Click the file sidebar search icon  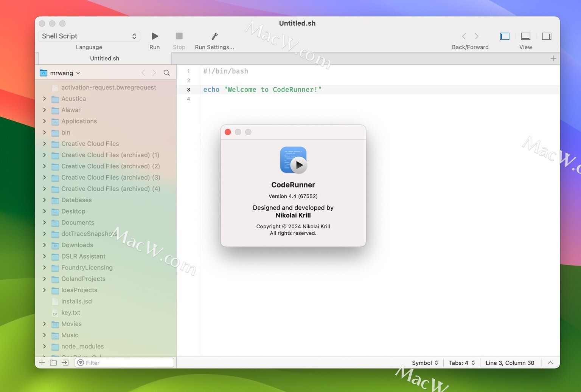(166, 73)
